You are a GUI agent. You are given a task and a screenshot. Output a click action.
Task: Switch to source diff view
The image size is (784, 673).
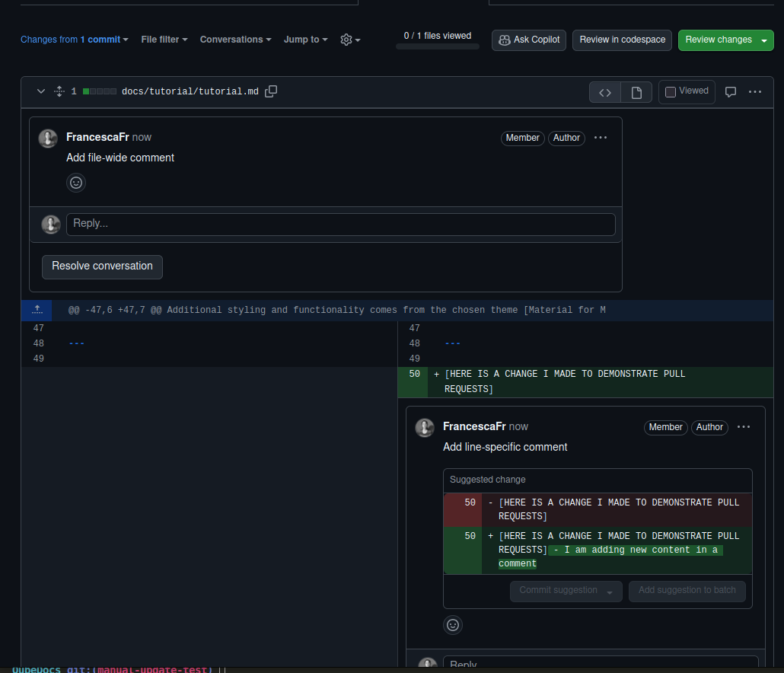605,92
